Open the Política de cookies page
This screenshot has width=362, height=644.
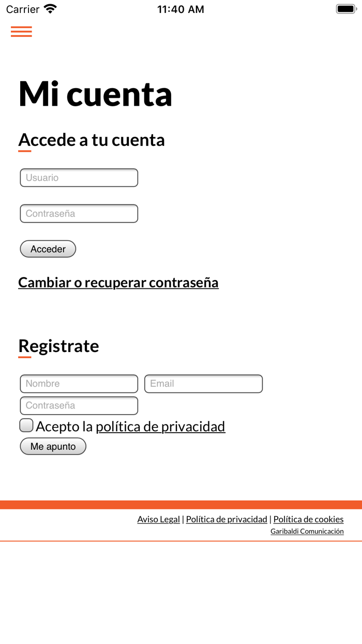click(x=308, y=519)
